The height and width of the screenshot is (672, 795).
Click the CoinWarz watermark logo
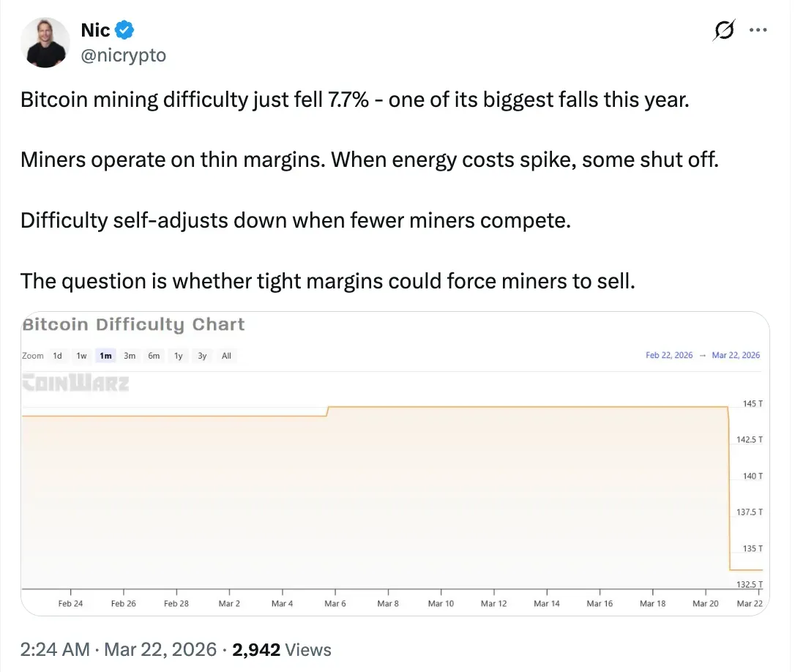(75, 383)
